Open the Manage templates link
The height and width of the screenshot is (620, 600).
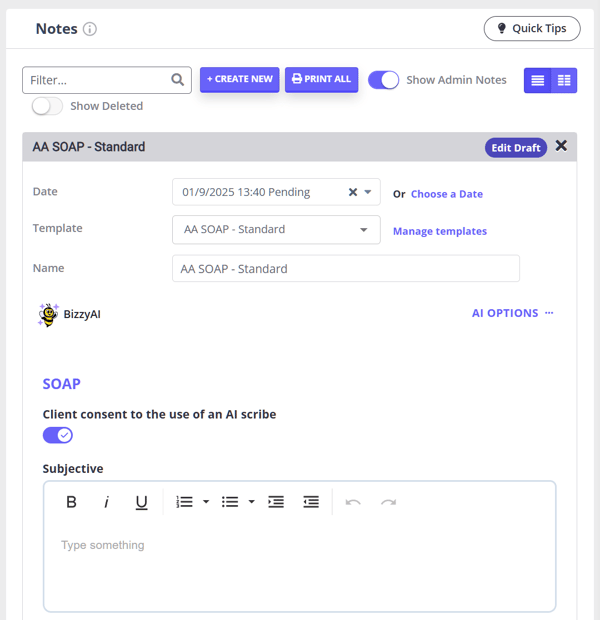[439, 231]
